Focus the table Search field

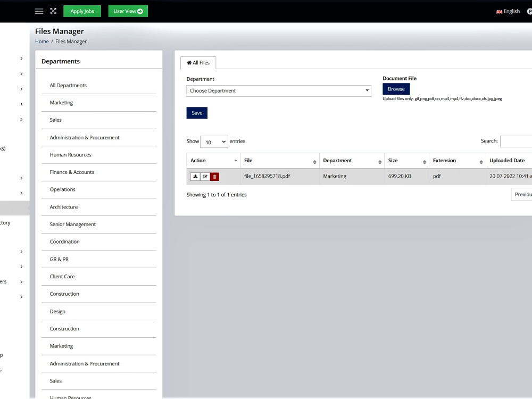(516, 141)
